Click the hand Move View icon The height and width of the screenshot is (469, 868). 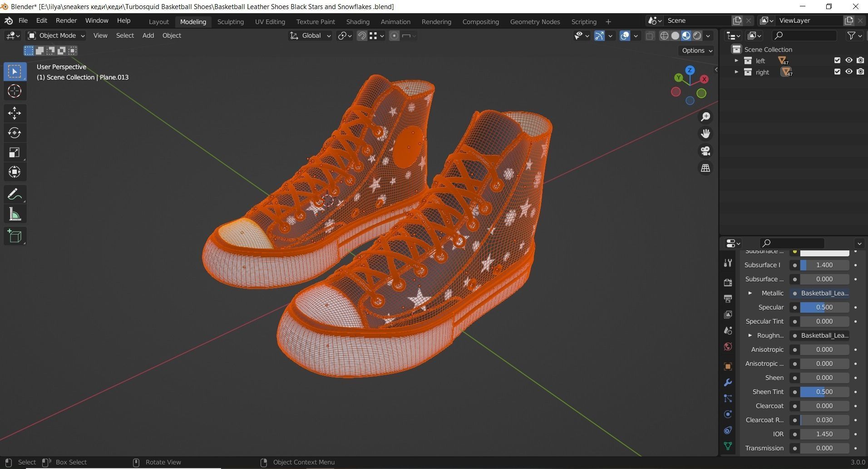705,134
